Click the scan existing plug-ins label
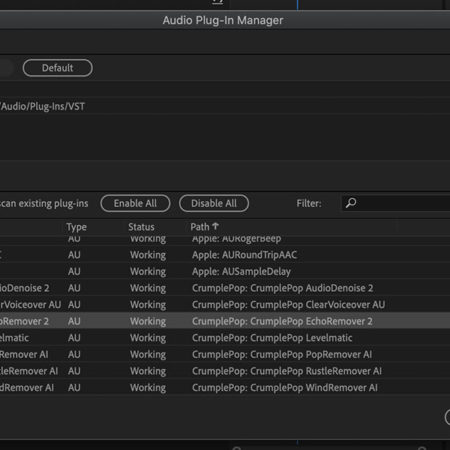450x450 pixels. tap(44, 204)
